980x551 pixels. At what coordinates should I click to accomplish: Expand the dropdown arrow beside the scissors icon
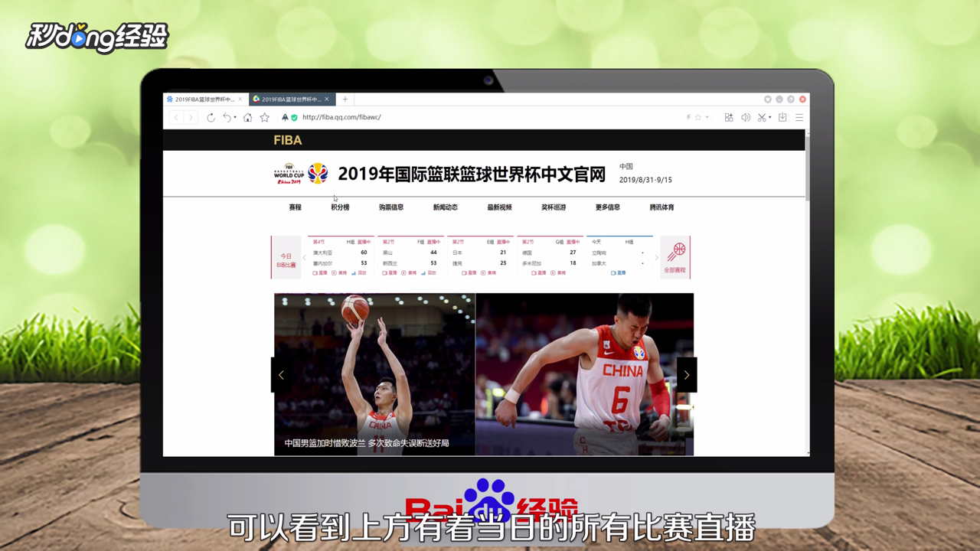coord(769,118)
